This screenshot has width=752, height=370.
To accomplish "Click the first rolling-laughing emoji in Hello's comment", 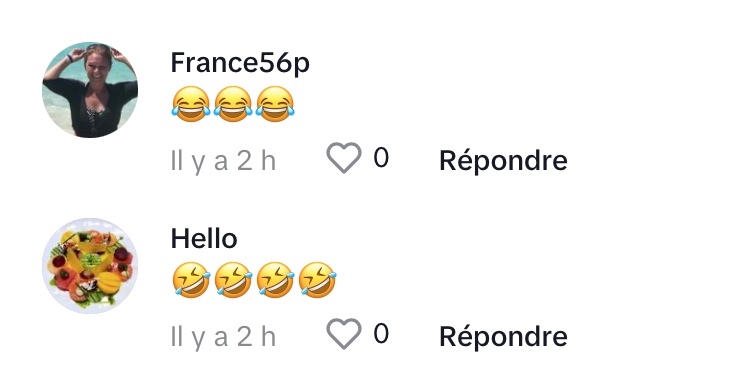I will tap(191, 280).
